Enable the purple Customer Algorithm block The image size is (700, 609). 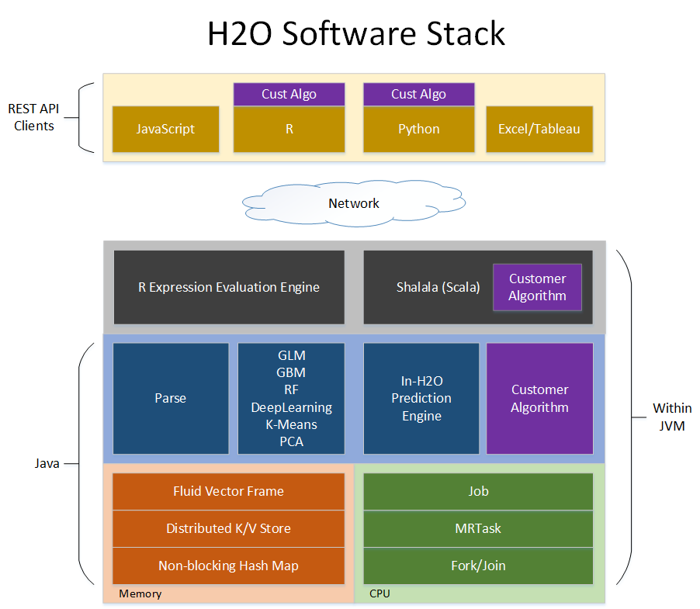[x=539, y=398]
